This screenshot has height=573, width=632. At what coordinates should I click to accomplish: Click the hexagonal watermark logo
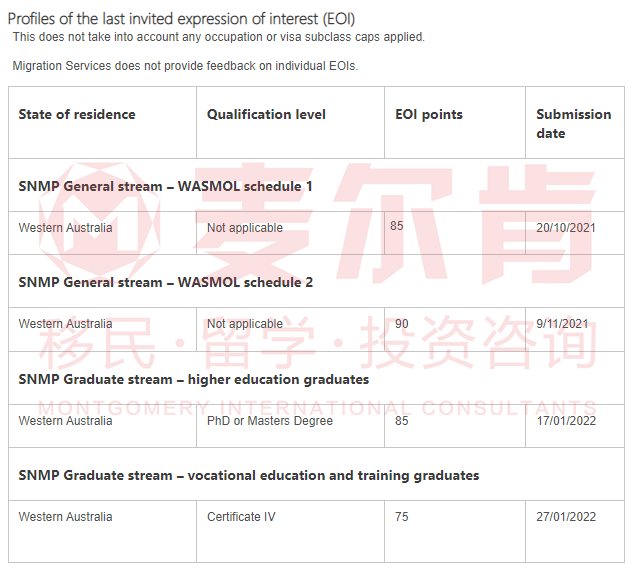point(100,220)
